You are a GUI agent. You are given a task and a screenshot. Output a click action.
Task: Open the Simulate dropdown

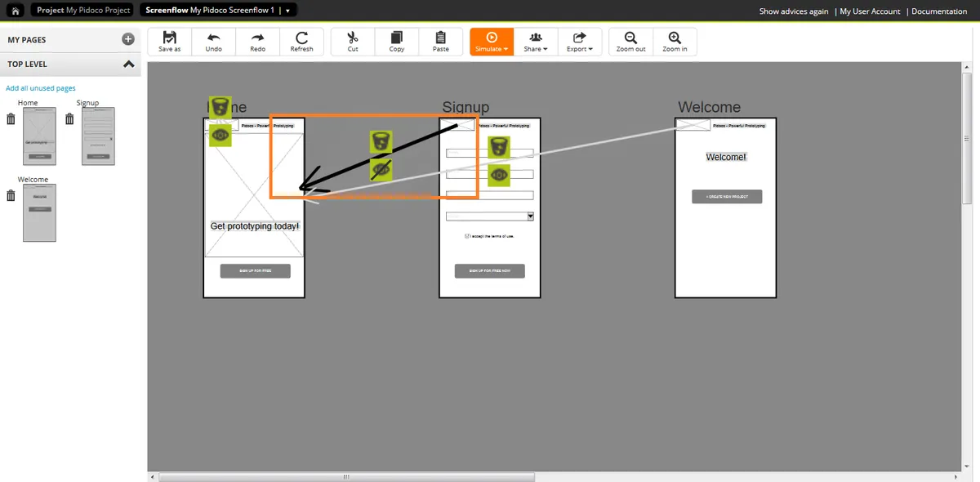[x=492, y=42]
